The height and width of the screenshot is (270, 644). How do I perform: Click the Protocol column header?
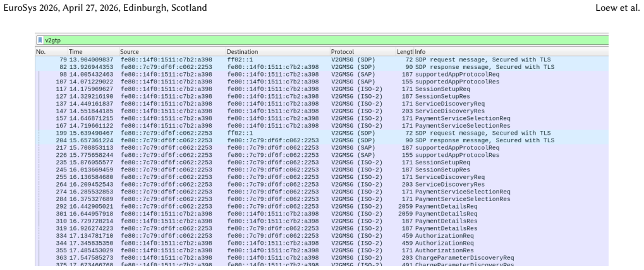pos(363,52)
